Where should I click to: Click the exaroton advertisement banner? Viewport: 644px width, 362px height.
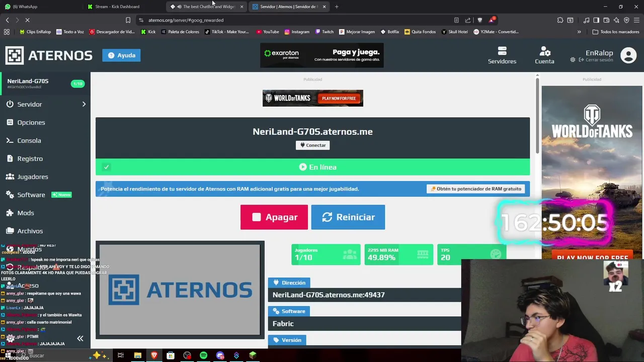coord(322,55)
